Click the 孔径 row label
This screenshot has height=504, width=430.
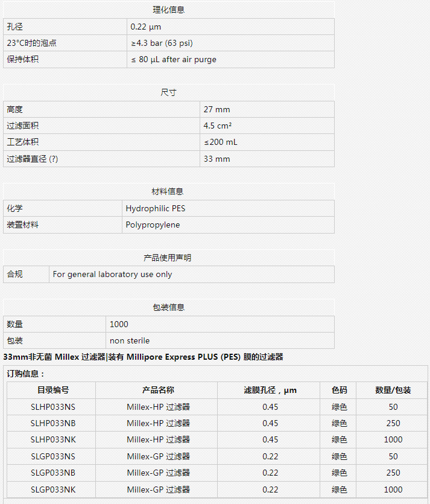(14, 27)
